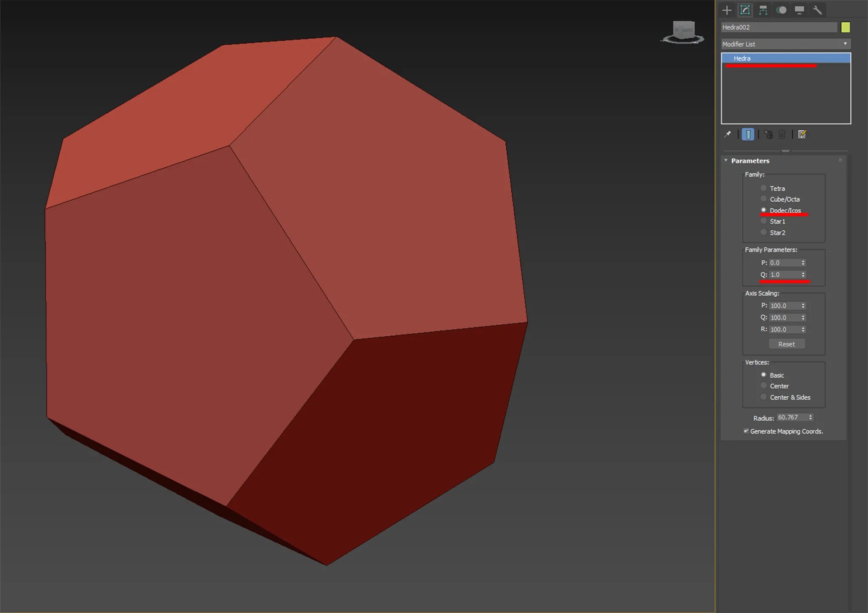Select the Tetra family radio button
868x613 pixels.
[763, 188]
